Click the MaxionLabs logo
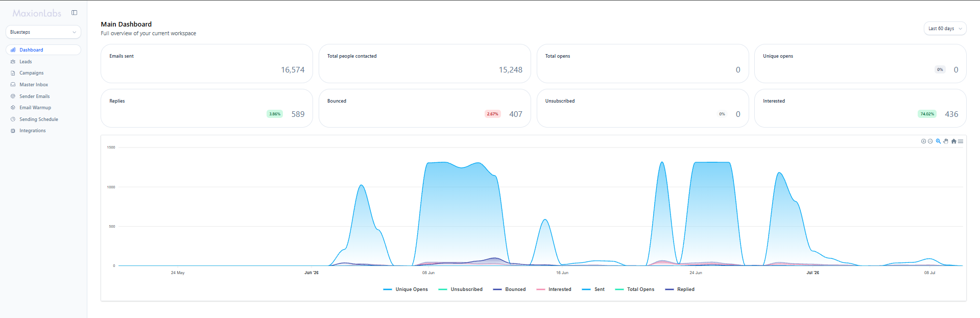This screenshot has width=980, height=318. [x=37, y=13]
